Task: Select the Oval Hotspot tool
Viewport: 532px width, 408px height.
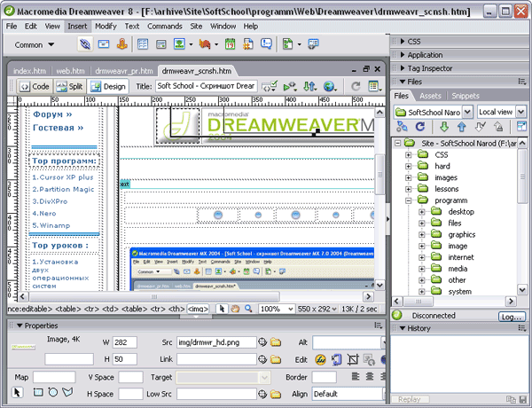Action: coord(53,393)
